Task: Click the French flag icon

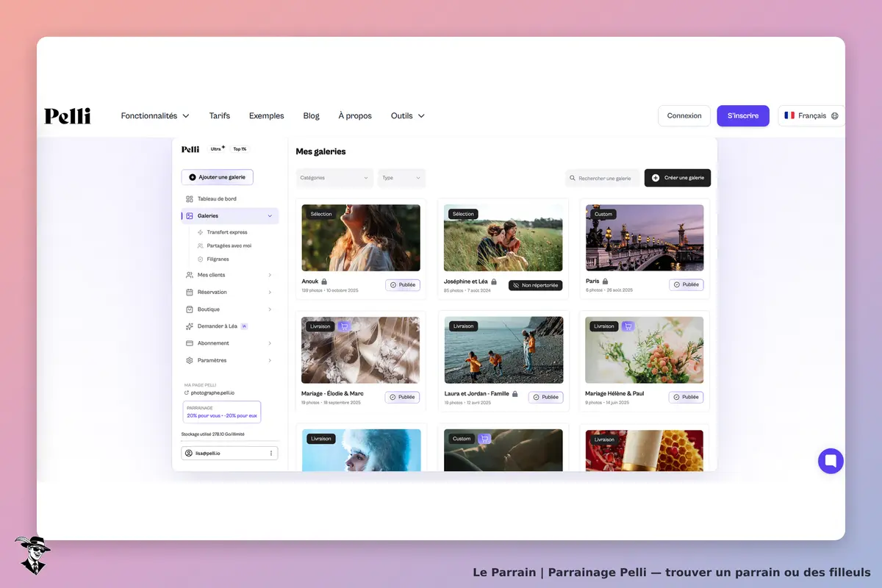Action: coord(789,115)
